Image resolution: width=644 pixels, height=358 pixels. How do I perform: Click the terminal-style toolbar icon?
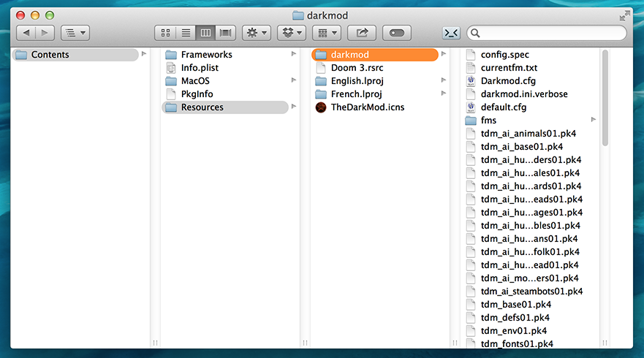click(x=451, y=33)
